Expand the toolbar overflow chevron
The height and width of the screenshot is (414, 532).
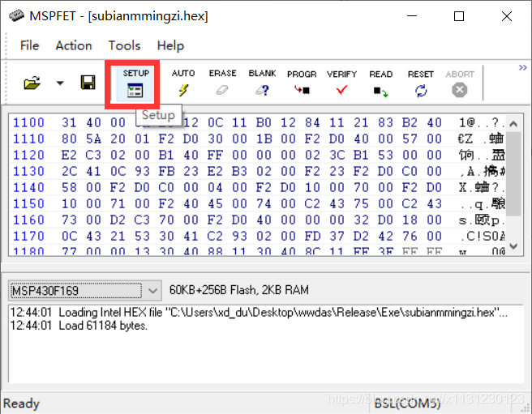pyautogui.click(x=523, y=68)
